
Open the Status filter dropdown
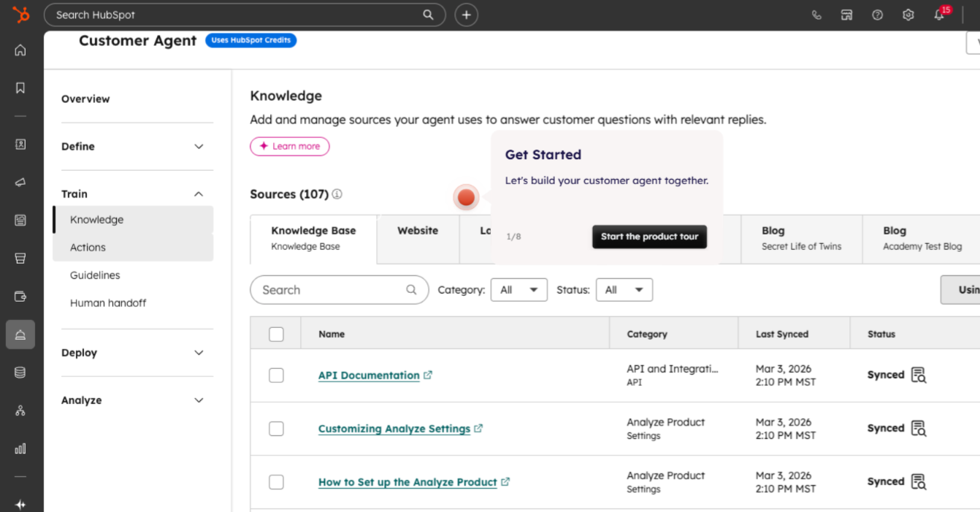(624, 290)
